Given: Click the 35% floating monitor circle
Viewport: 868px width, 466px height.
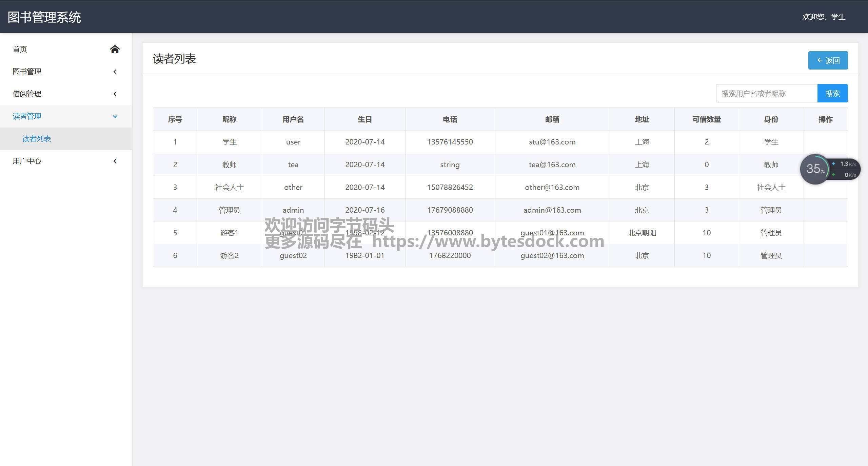Looking at the screenshot, I should click(x=814, y=169).
